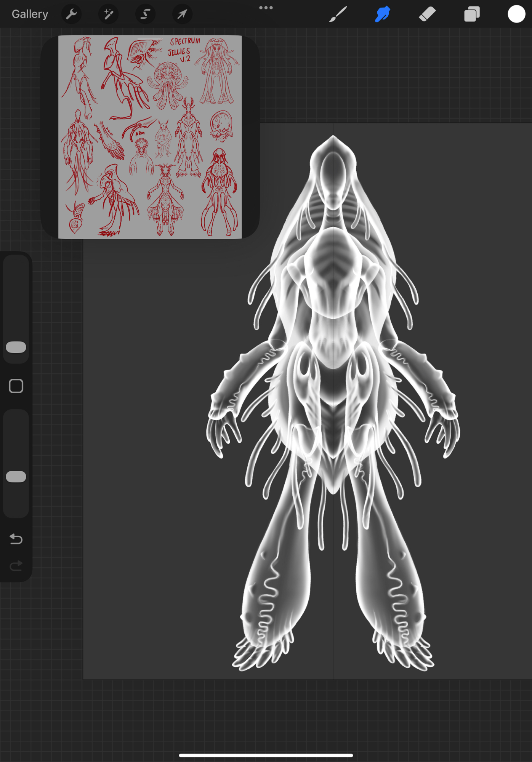Activate the Transform arrow tool
Screen dimensions: 532x762
tap(182, 14)
